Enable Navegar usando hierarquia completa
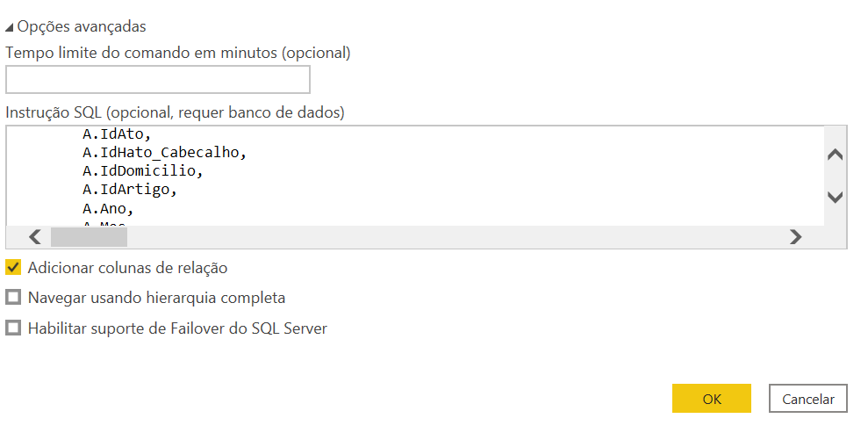 (x=13, y=298)
